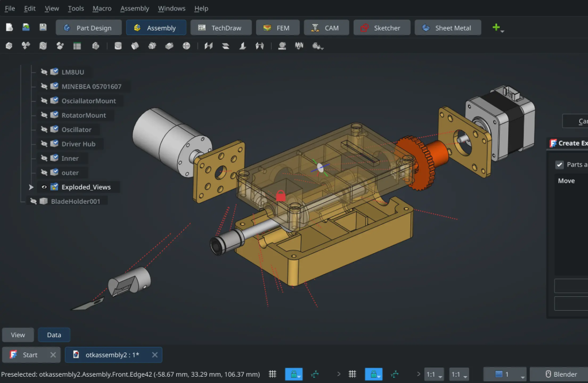Click the red lock in 3D view

tap(281, 196)
